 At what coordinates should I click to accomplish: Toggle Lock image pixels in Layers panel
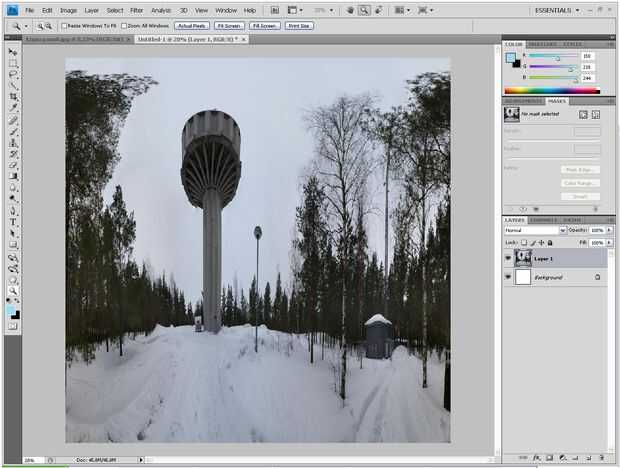[533, 243]
